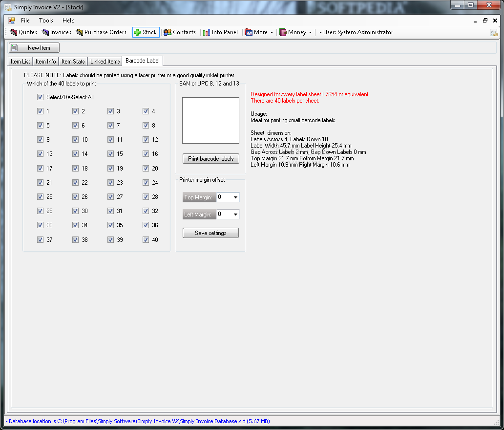504x430 pixels.
Task: Restore the inner Stock child window
Action: [485, 20]
